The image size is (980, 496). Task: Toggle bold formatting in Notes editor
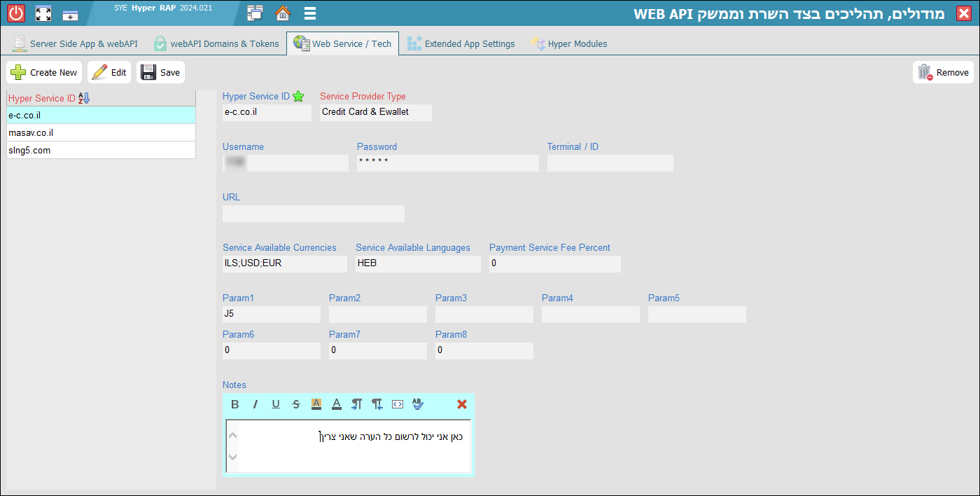[235, 404]
